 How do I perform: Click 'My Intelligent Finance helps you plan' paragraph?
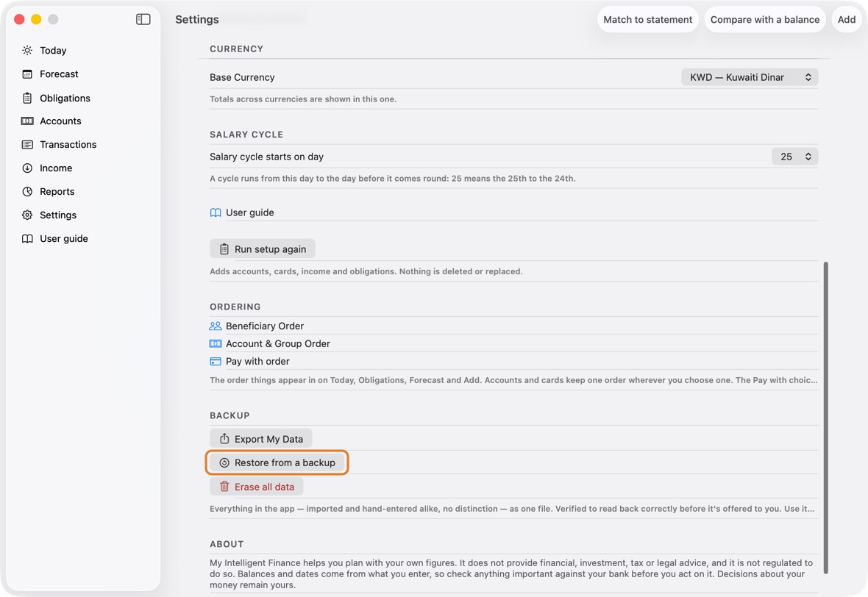[x=511, y=573]
